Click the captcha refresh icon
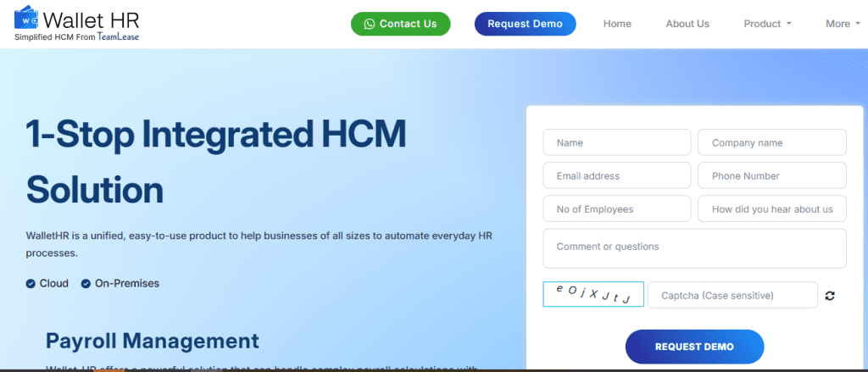Viewport: 868px width, 372px height. [x=829, y=296]
